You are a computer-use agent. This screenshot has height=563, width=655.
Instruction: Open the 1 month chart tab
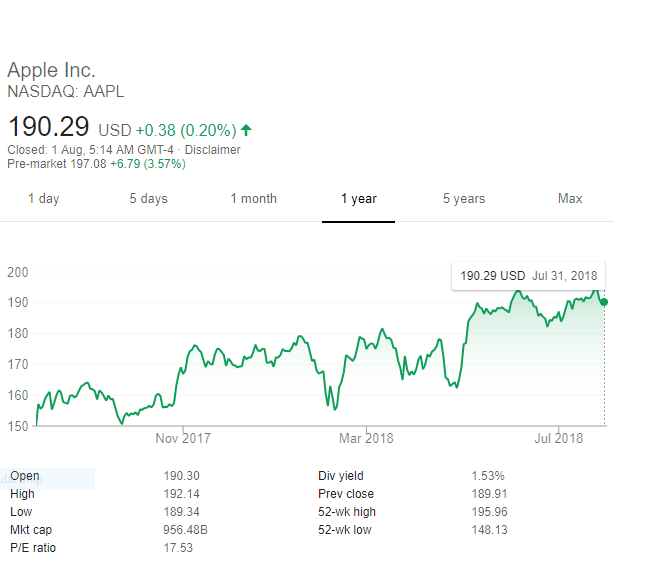pyautogui.click(x=254, y=198)
